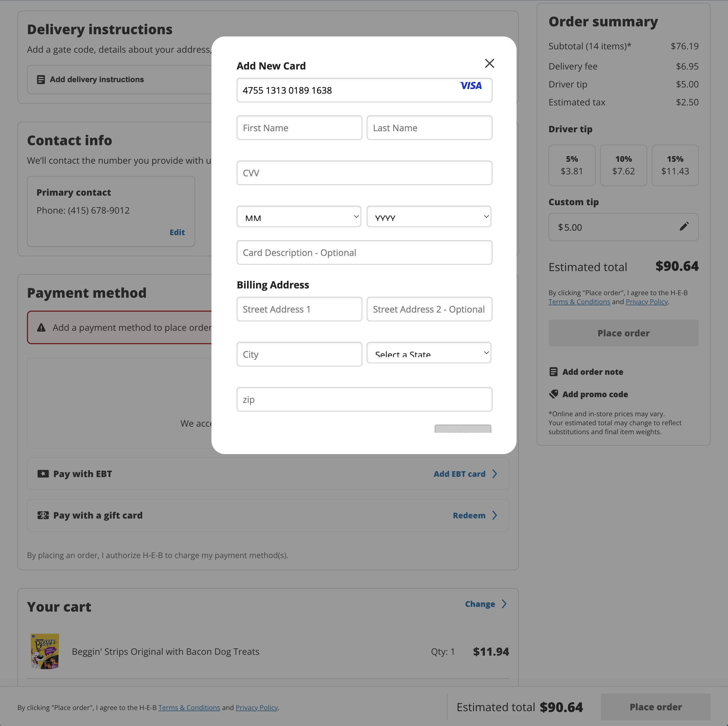Click the Add order note icon
728x726 pixels.
click(x=553, y=372)
